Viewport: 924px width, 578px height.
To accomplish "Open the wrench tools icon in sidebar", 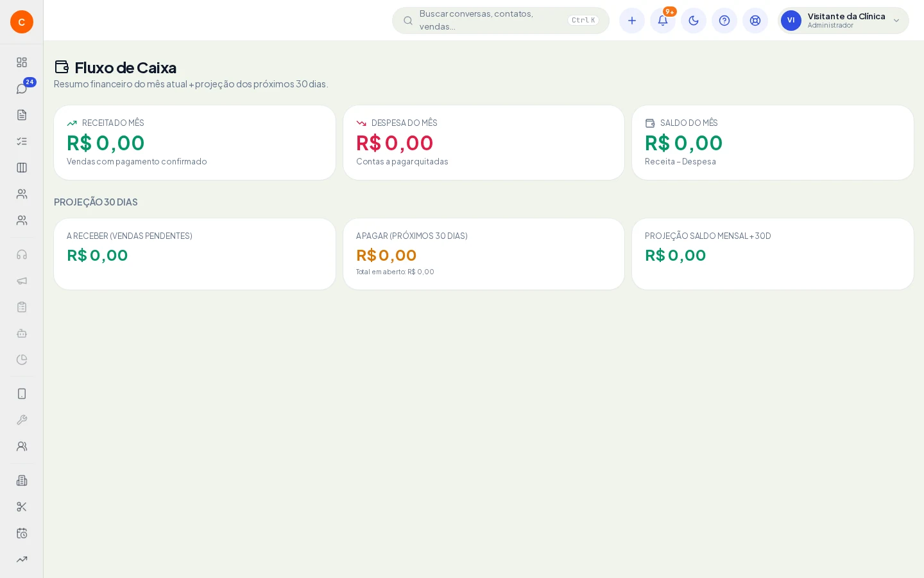I will coord(22,420).
